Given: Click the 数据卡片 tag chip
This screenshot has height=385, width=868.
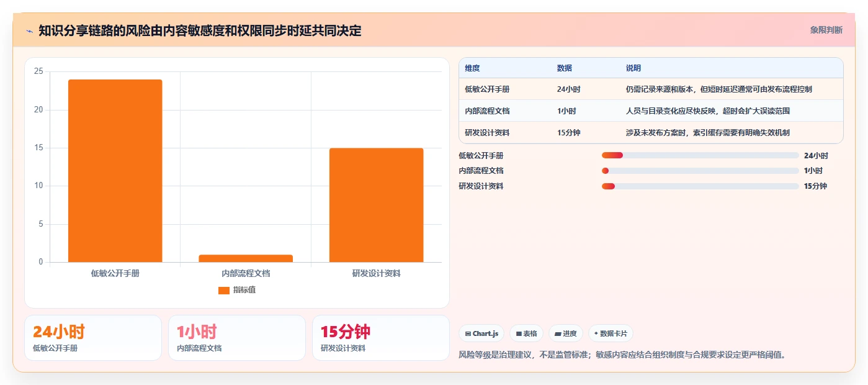Looking at the screenshot, I should point(611,333).
